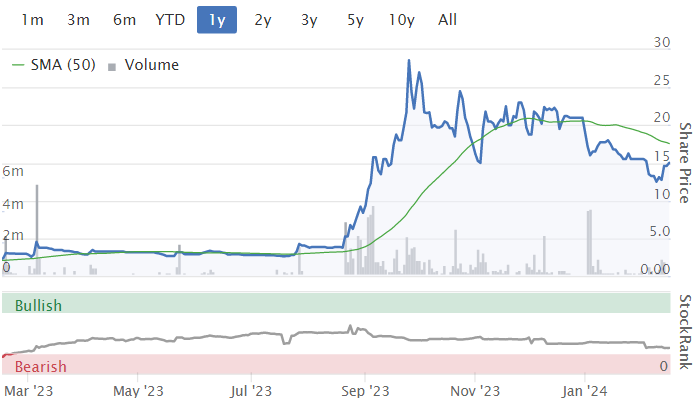Toggle the SMA (50) legend entry

pyautogui.click(x=63, y=65)
